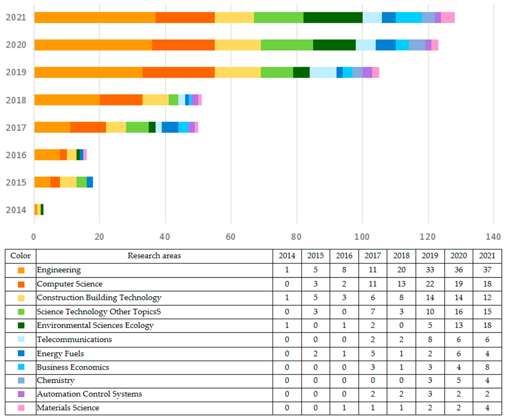
Task: Click the 2014 table column header
Action: 287,256
